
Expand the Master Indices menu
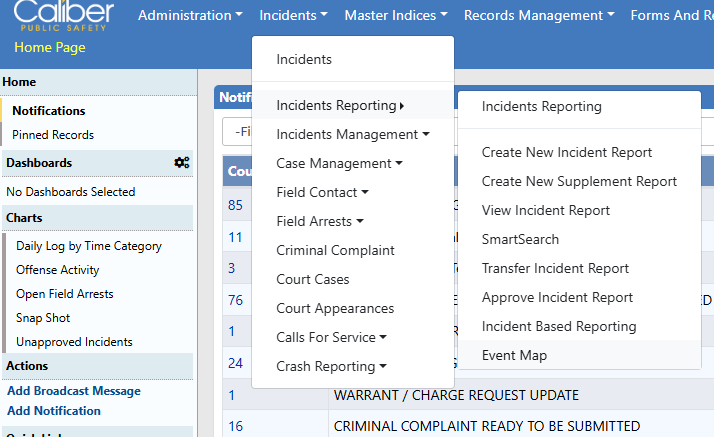pos(395,15)
